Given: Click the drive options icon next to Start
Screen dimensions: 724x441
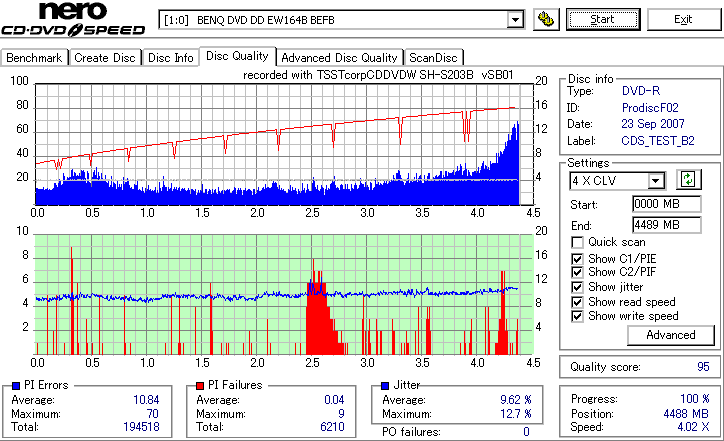Looking at the screenshot, I should (x=546, y=20).
